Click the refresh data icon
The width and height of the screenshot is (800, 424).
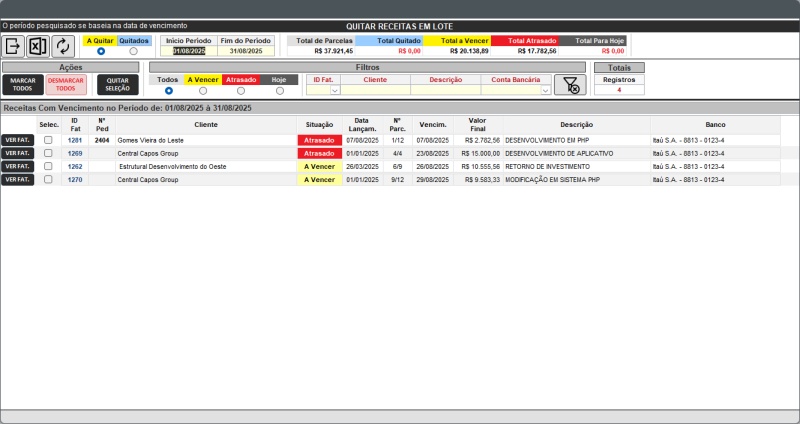click(63, 46)
